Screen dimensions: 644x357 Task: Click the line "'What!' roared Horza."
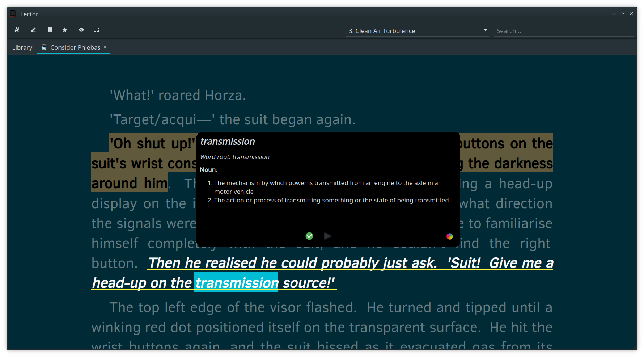click(178, 96)
